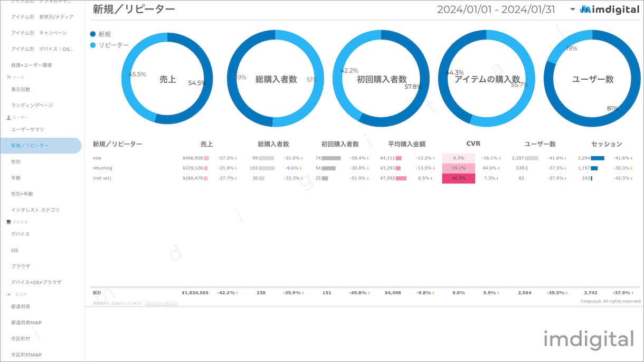Go to ランディングページ report
Screen dimensions: 644x362
[x=32, y=105]
